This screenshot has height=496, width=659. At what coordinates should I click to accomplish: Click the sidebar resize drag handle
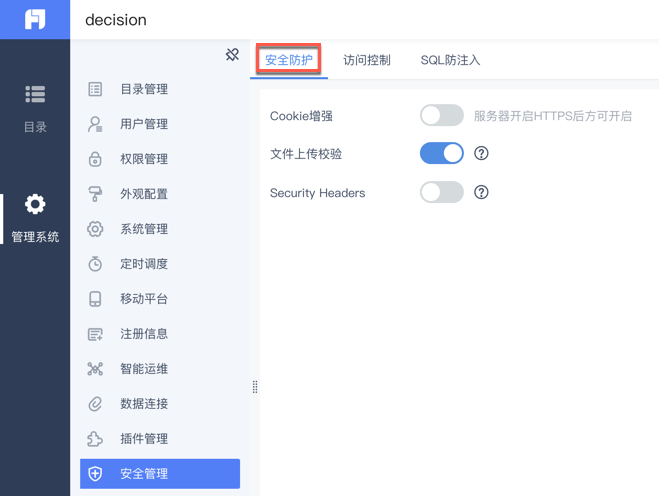(255, 387)
